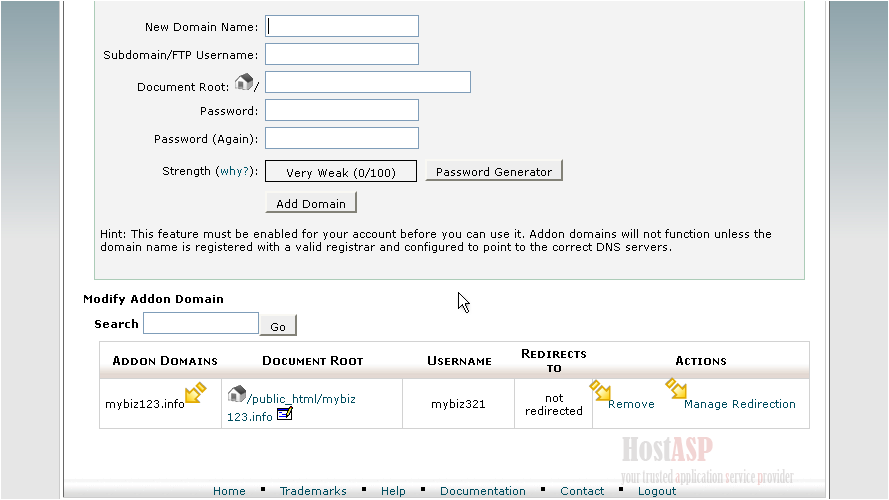The width and height of the screenshot is (889, 500).
Task: Remove the mybiz123.info addon domain
Action: (631, 404)
